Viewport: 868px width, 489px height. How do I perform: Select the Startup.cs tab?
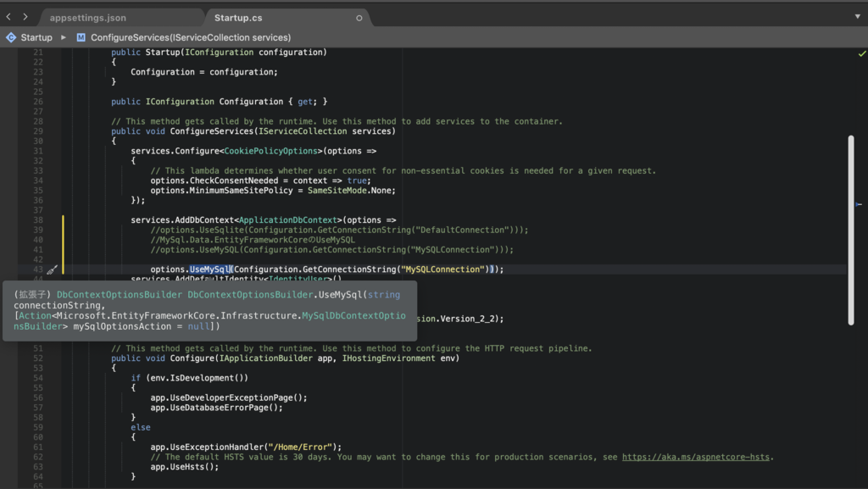tap(238, 18)
